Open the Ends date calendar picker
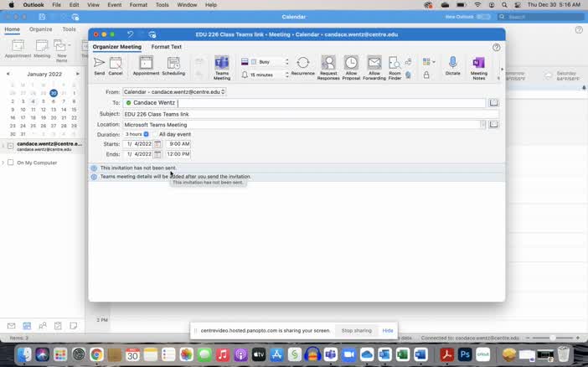 click(157, 154)
